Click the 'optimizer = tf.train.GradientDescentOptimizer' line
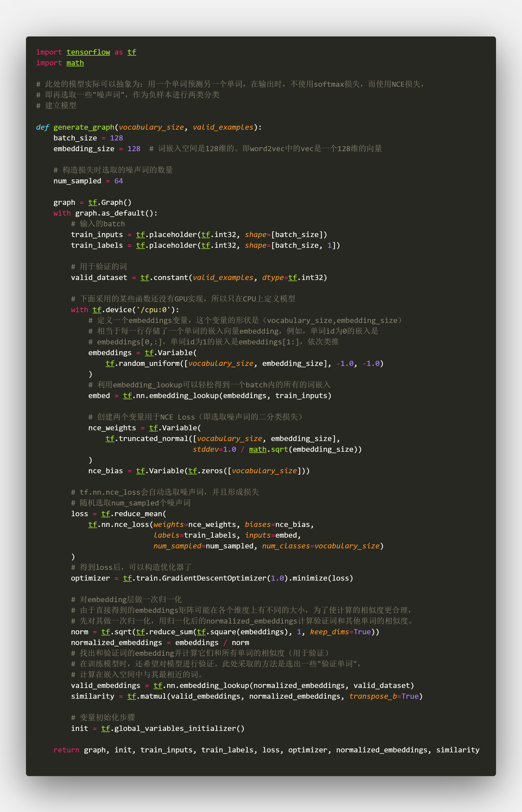 click(212, 578)
